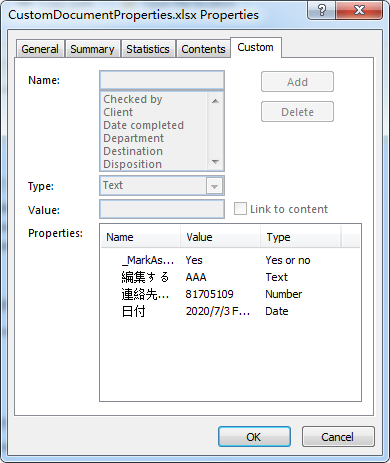This screenshot has height=463, width=390.
Task: Click the name list scroll down arrow
Action: (215, 162)
